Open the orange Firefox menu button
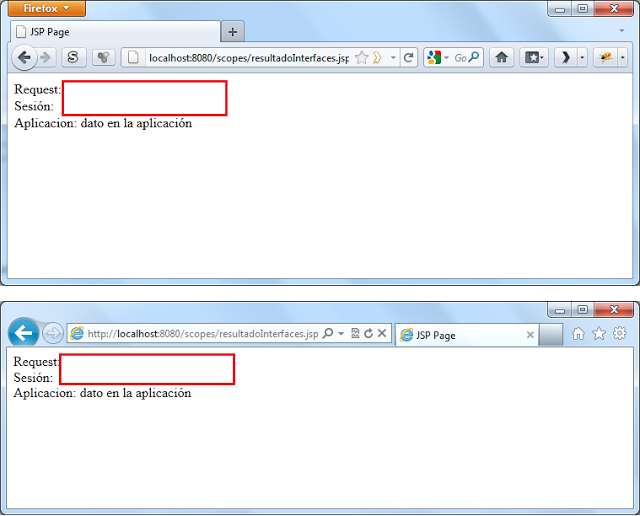The width and height of the screenshot is (640, 516). coord(47,9)
